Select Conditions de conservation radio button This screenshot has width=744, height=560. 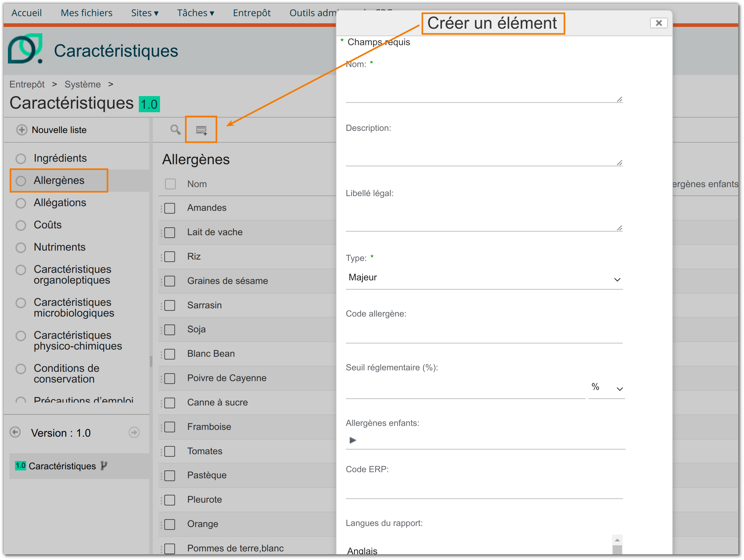(x=21, y=369)
